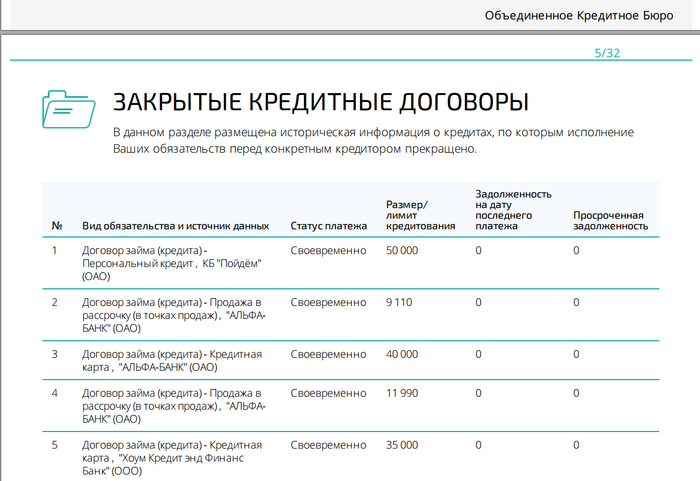Screen dimensions: 700x481
Task: Click the 50 000 credit limit value
Action: [x=402, y=250]
